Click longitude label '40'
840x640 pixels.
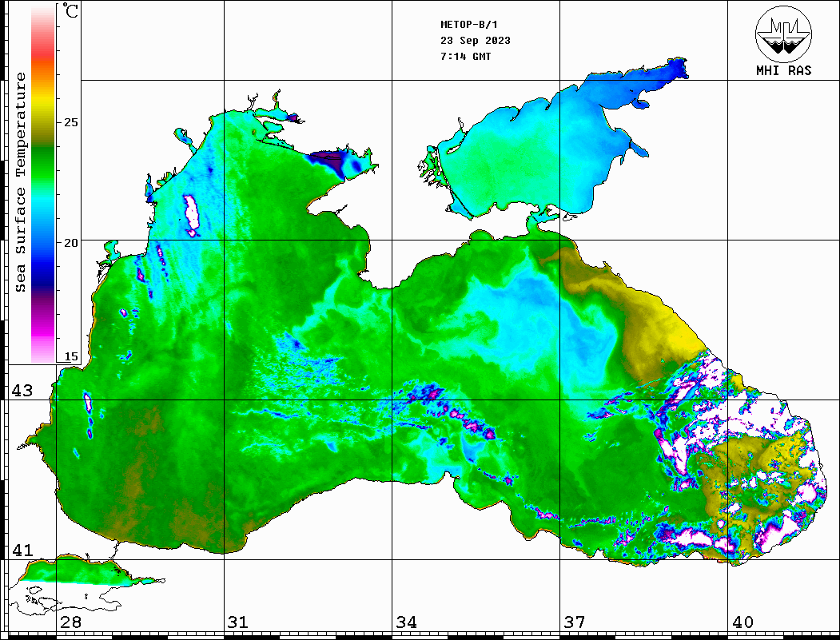click(x=742, y=622)
